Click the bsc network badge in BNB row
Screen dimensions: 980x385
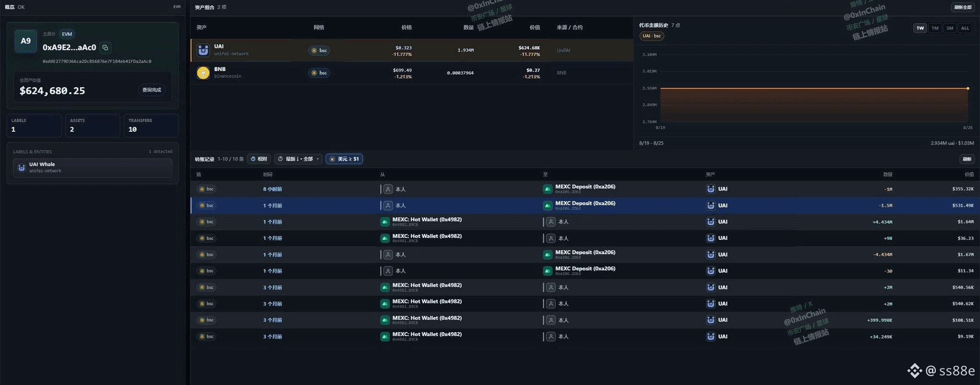point(319,73)
